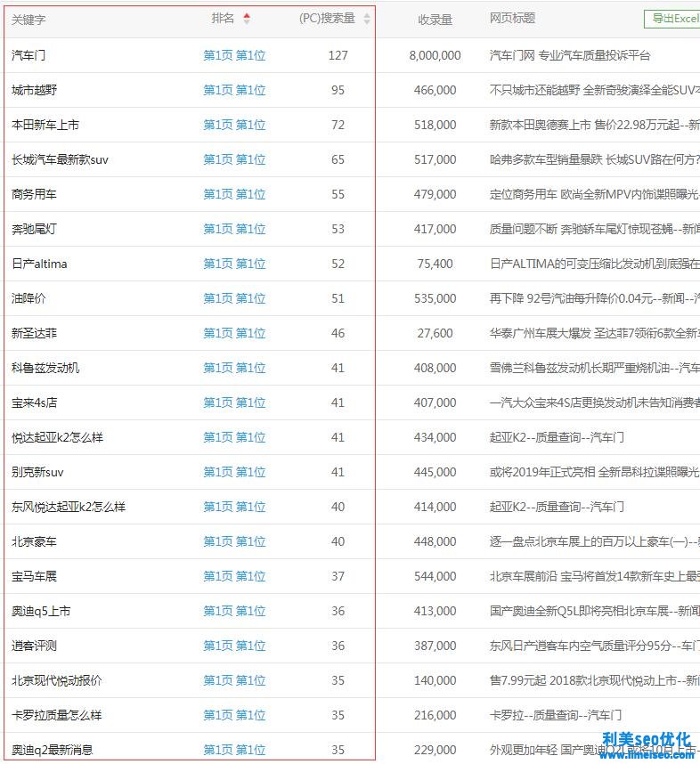This screenshot has height=764, width=700.
Task: Open ranking link for 东风悦达起亚k2怎么样
Action: click(x=234, y=507)
